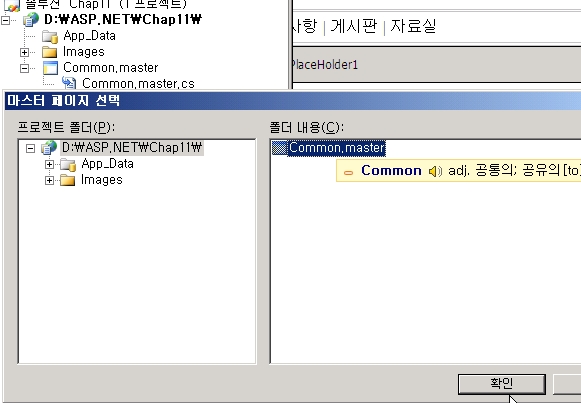Expand the Images folder in Solution Explorer

[x=24, y=52]
